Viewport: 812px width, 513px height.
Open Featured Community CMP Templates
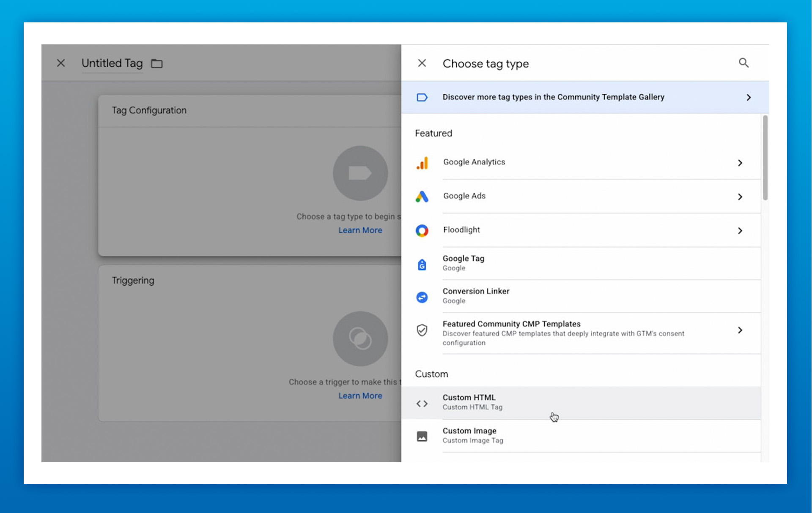581,333
